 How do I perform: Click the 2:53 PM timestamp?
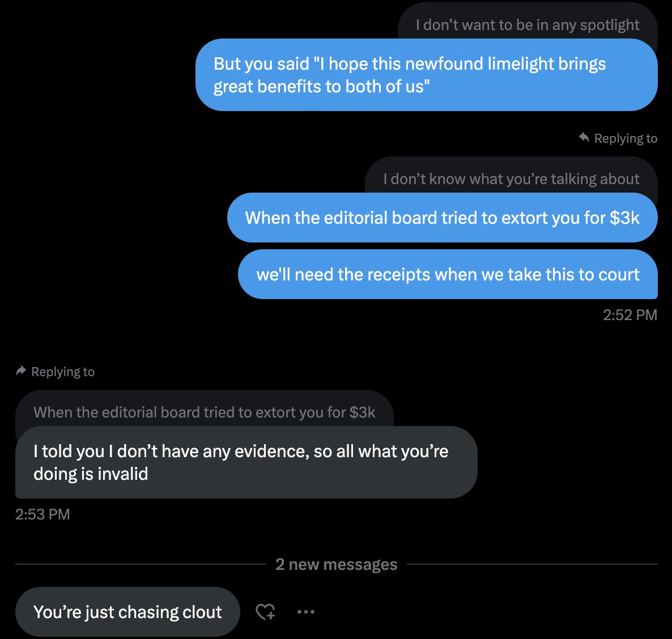pos(42,514)
